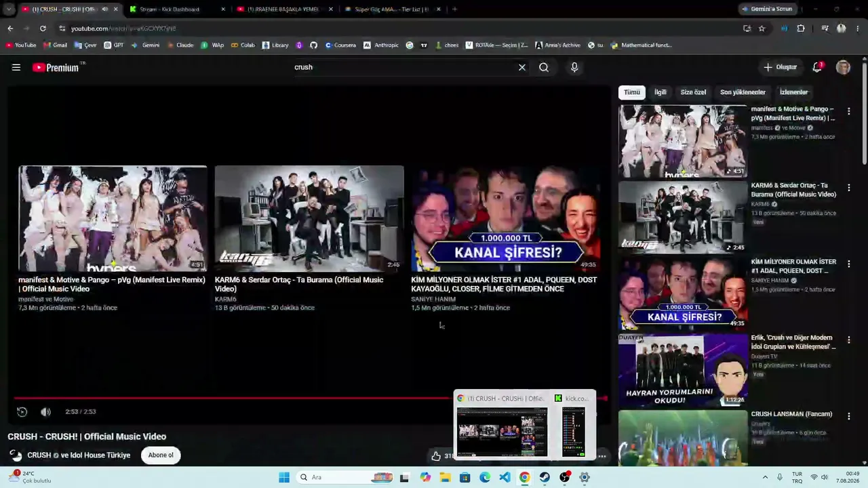Open the Coursera bookmark
The image size is (868, 488).
coord(340,45)
